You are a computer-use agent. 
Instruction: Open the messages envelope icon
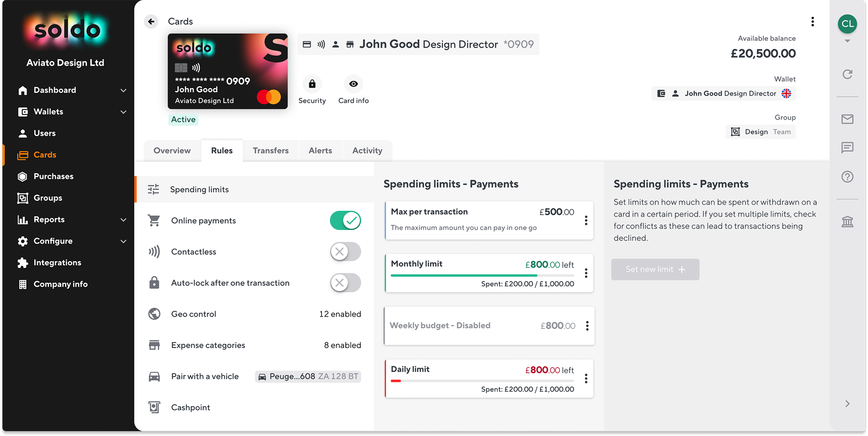pos(848,119)
